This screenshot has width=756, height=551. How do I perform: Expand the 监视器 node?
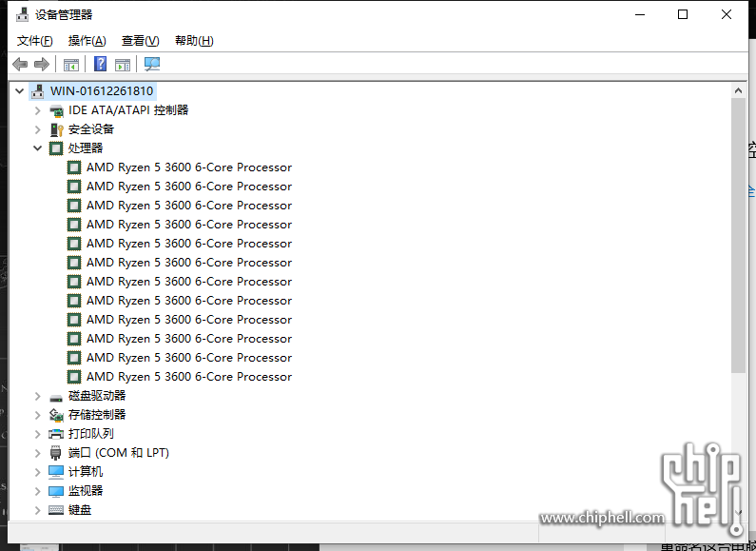pos(38,491)
